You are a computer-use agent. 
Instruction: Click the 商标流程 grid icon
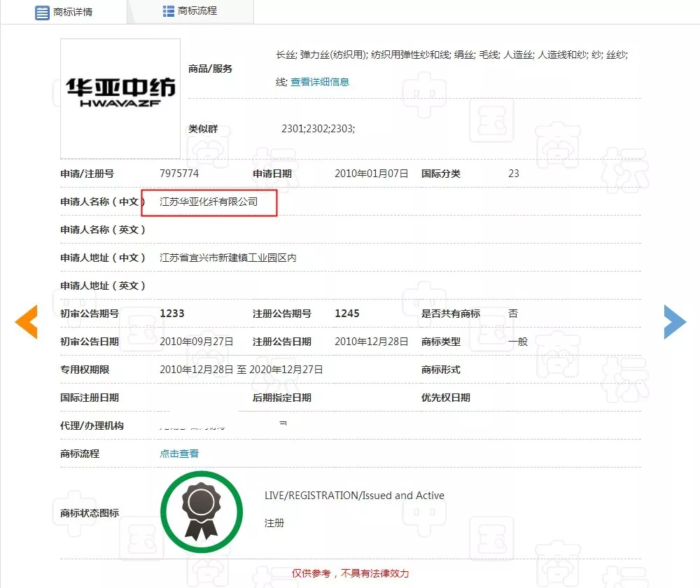click(168, 11)
